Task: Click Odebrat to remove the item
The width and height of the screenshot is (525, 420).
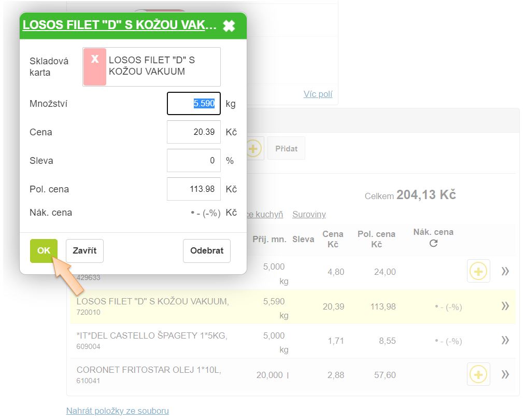Action: [x=206, y=251]
